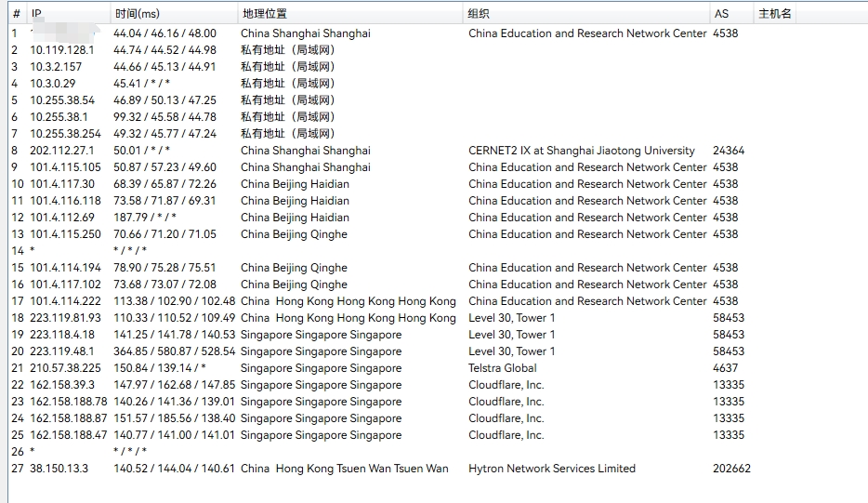Click the # column header
Viewport: 868px width, 503px height.
(x=16, y=14)
